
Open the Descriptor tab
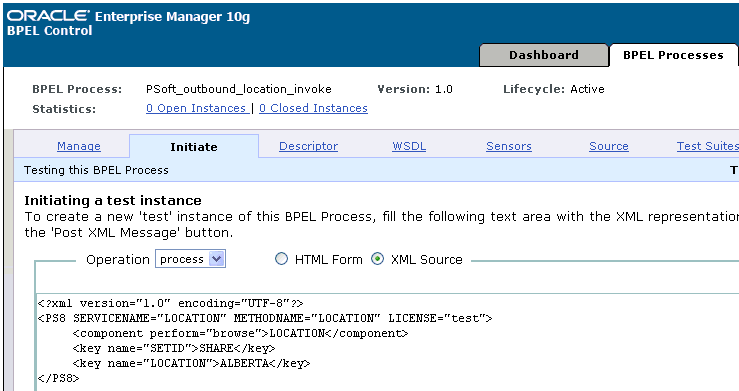pos(308,147)
